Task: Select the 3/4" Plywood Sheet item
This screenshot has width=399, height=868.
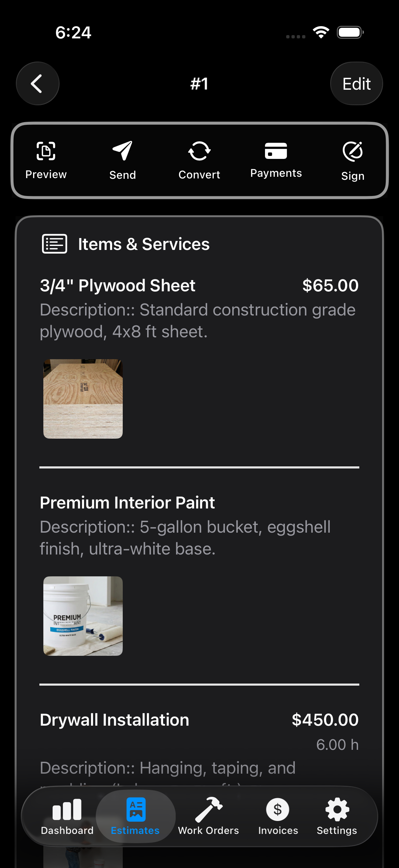Action: [x=117, y=286]
